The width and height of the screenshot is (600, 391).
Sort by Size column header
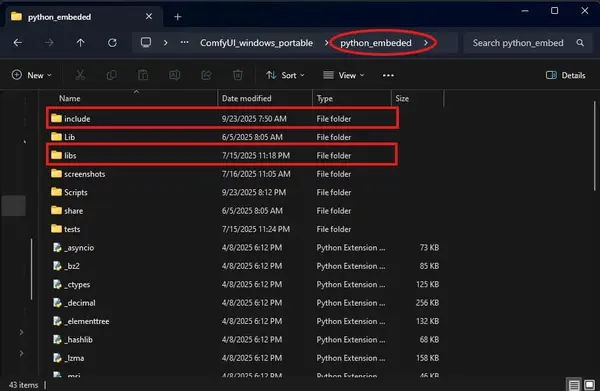402,98
